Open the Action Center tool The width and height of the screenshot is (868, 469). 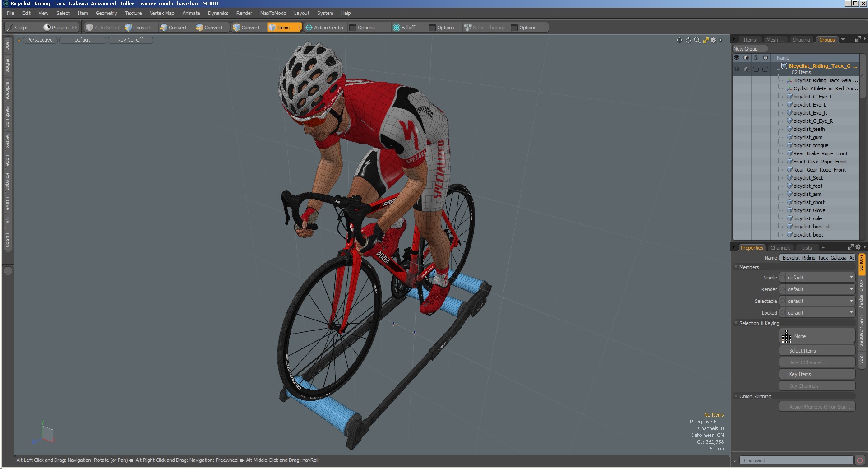324,28
